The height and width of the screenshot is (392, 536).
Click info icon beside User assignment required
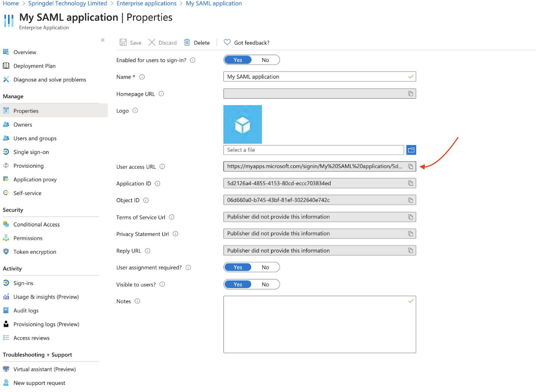(x=188, y=267)
